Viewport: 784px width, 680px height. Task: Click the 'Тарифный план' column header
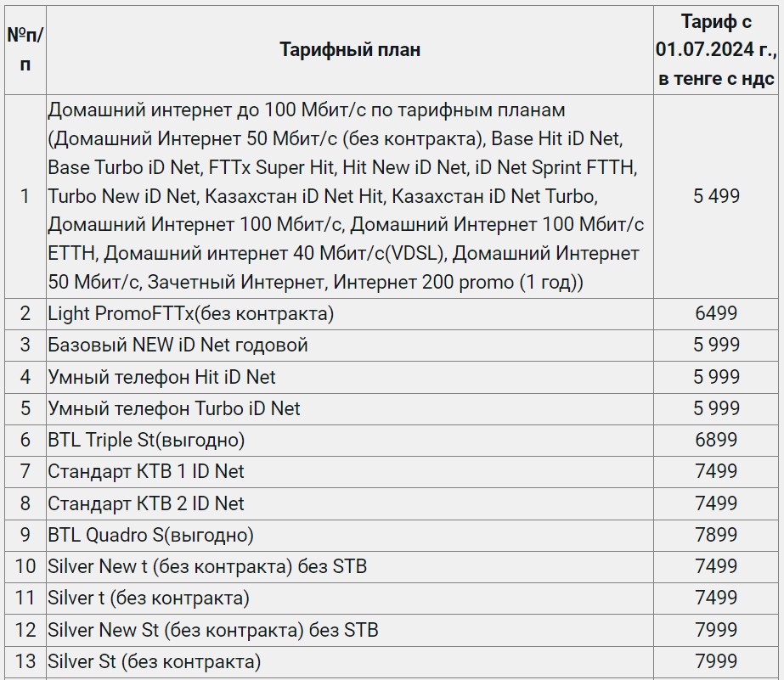[x=349, y=49]
